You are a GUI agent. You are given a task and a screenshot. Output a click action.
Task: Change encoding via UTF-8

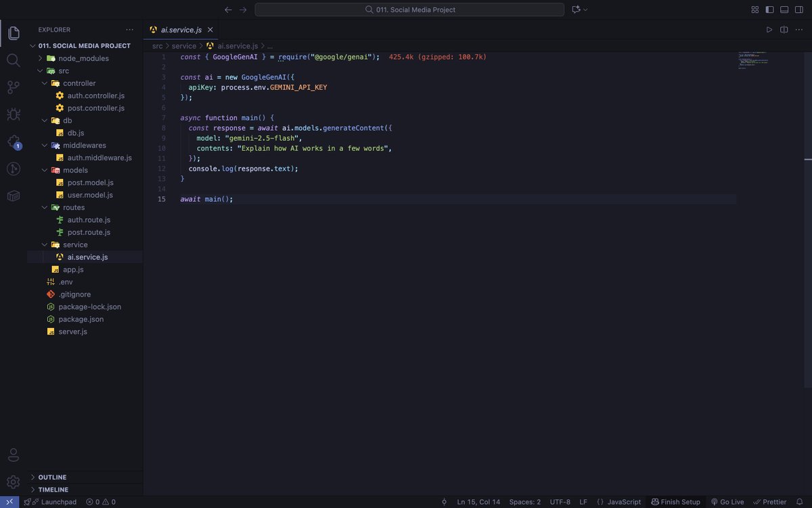coord(560,502)
